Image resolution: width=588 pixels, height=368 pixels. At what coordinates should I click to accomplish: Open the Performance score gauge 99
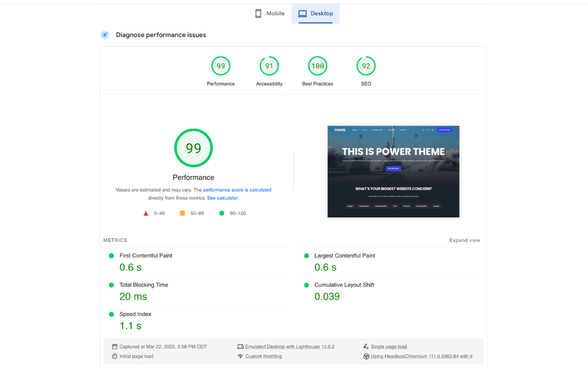click(221, 66)
